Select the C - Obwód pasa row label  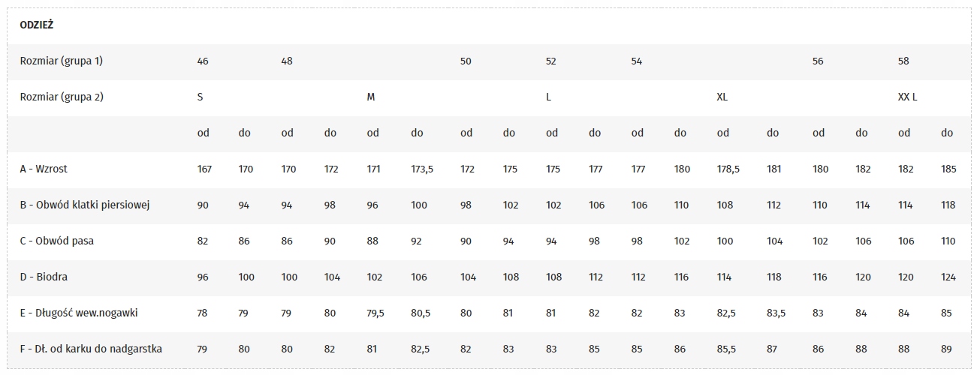56,241
